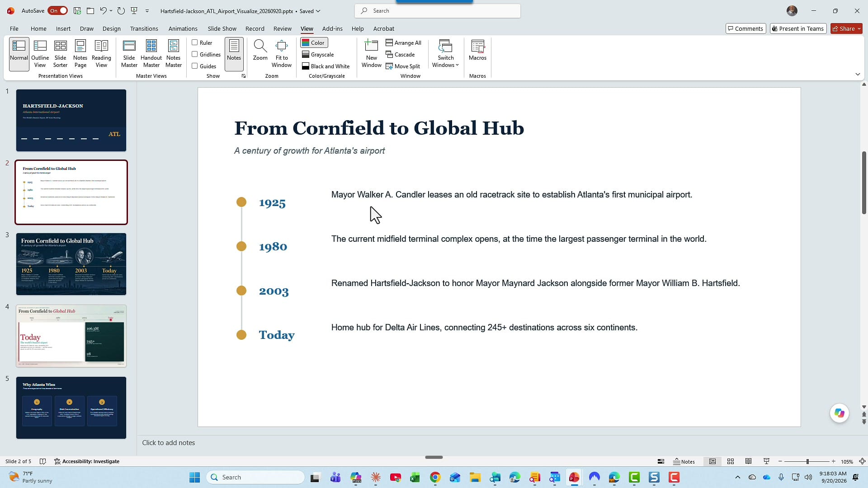The image size is (868, 488).
Task: Open Customize Quick Access Toolbar dropdown
Action: point(147,10)
